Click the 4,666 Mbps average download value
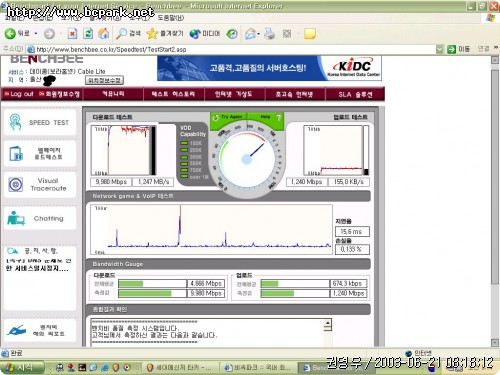 [x=206, y=284]
